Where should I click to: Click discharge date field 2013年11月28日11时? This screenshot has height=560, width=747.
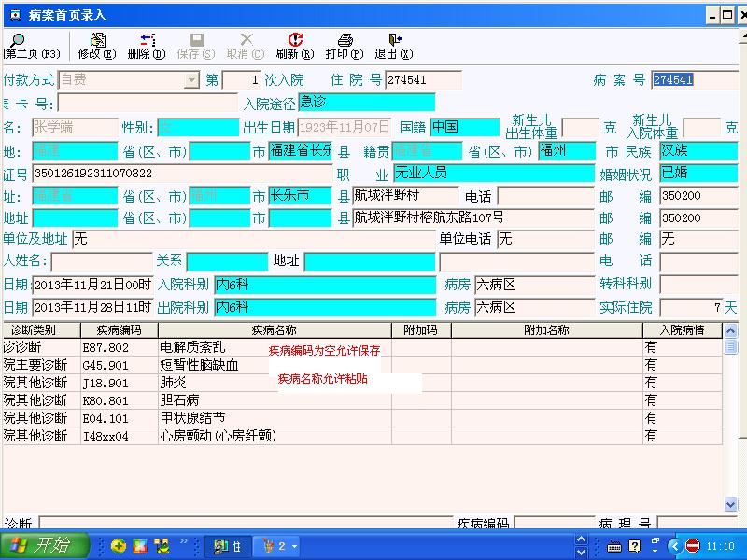point(92,307)
